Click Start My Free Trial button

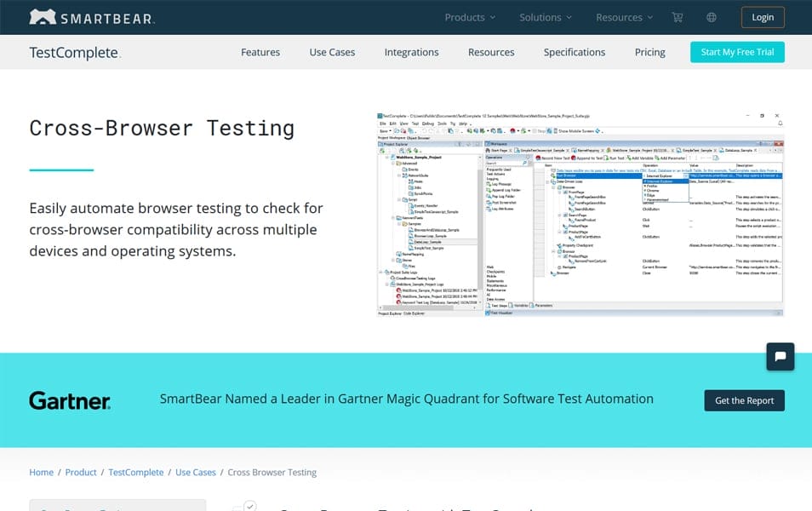pyautogui.click(x=737, y=52)
